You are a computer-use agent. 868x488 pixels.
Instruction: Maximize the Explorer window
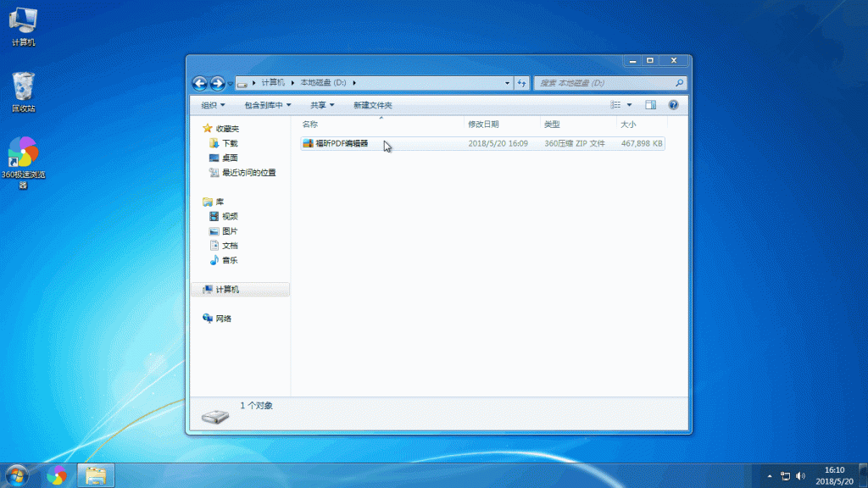(650, 61)
